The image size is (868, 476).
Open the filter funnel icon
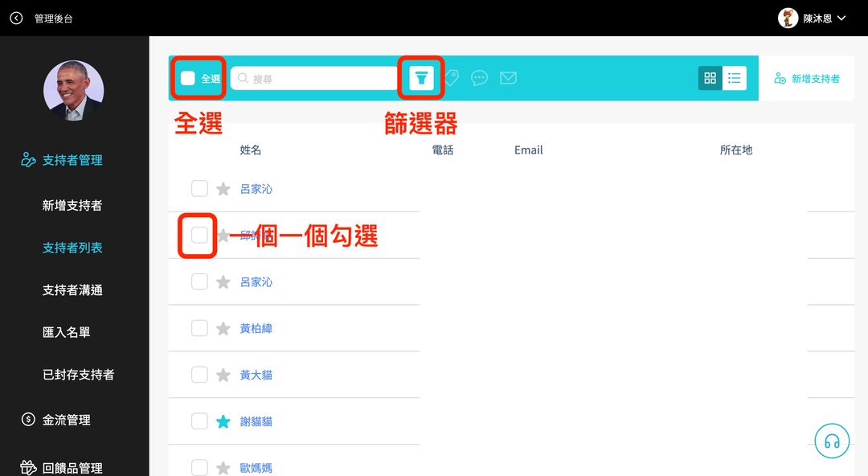(421, 78)
